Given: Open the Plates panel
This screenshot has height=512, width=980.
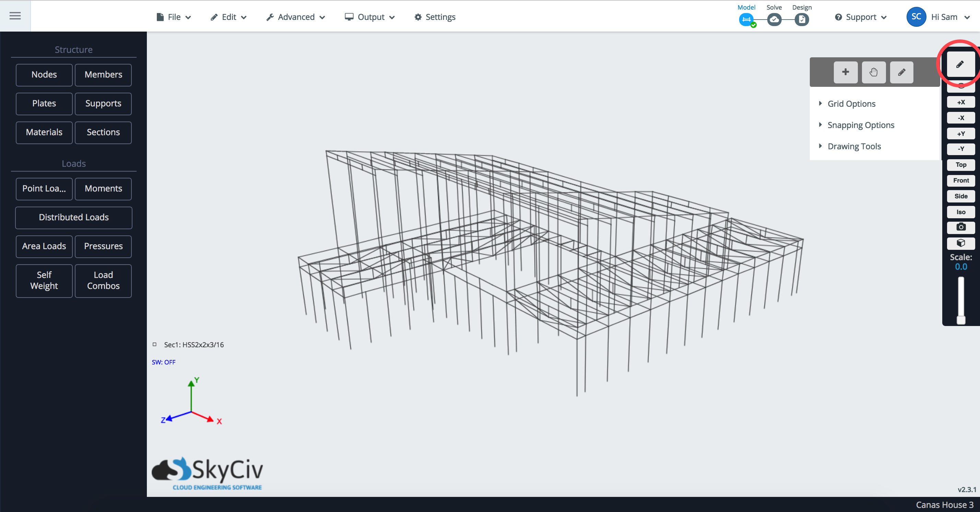Looking at the screenshot, I should point(44,104).
